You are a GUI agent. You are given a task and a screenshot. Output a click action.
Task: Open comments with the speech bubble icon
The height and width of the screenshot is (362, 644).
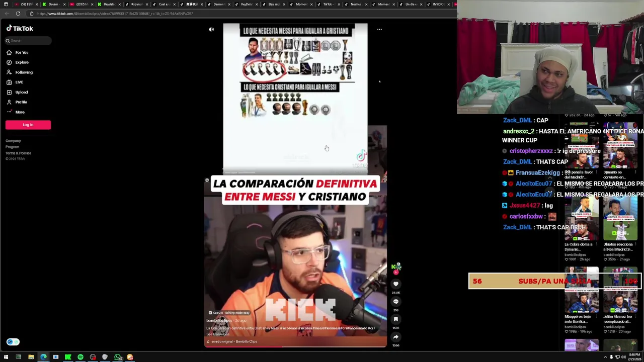(396, 302)
